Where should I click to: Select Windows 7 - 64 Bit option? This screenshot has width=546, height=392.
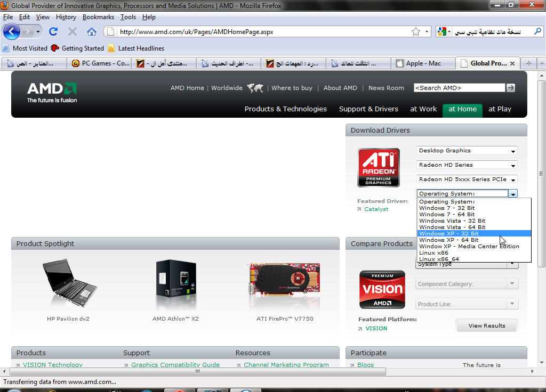[x=474, y=214]
